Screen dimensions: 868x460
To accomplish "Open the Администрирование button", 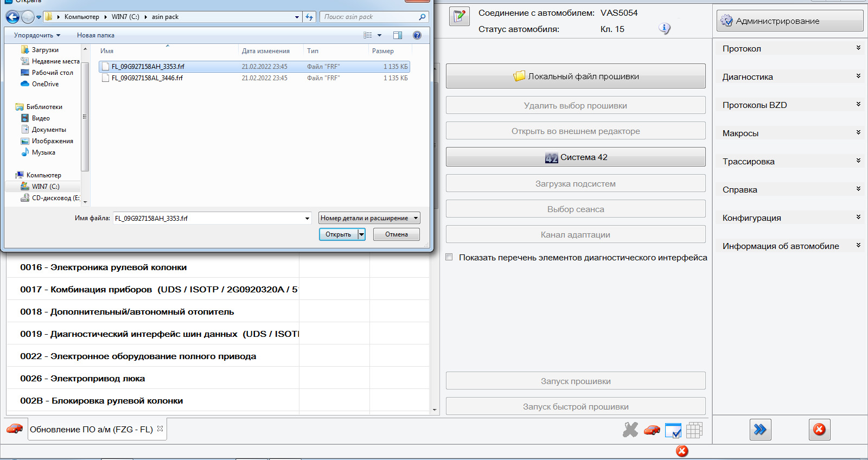I will pos(790,21).
